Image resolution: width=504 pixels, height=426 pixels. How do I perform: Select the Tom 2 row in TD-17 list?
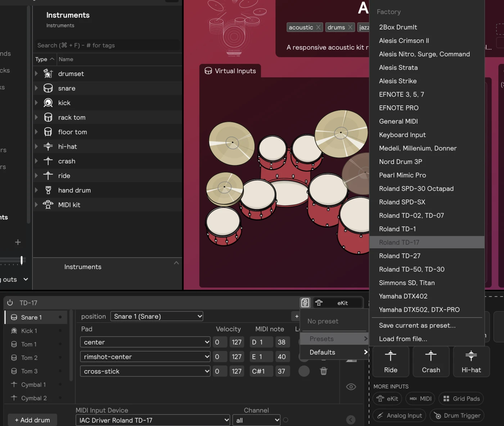(36, 358)
